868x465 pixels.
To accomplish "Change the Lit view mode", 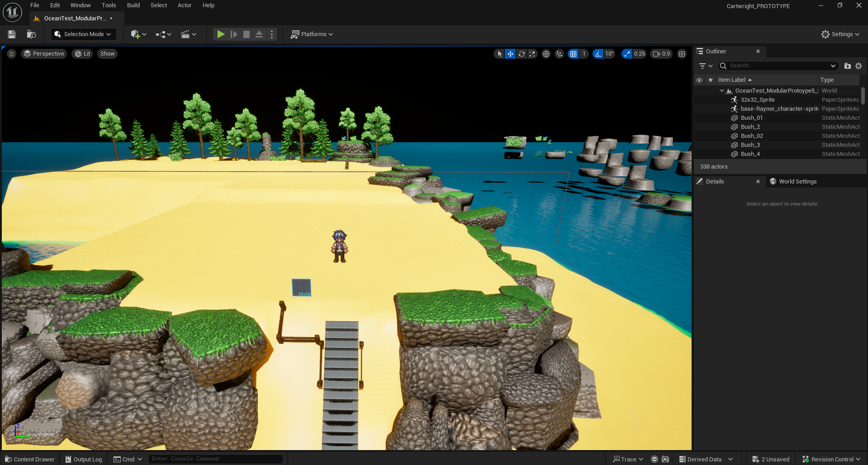I will pos(83,54).
